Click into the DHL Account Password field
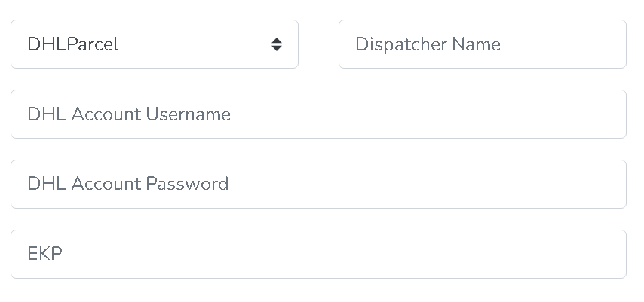The height and width of the screenshot is (302, 644). [318, 185]
